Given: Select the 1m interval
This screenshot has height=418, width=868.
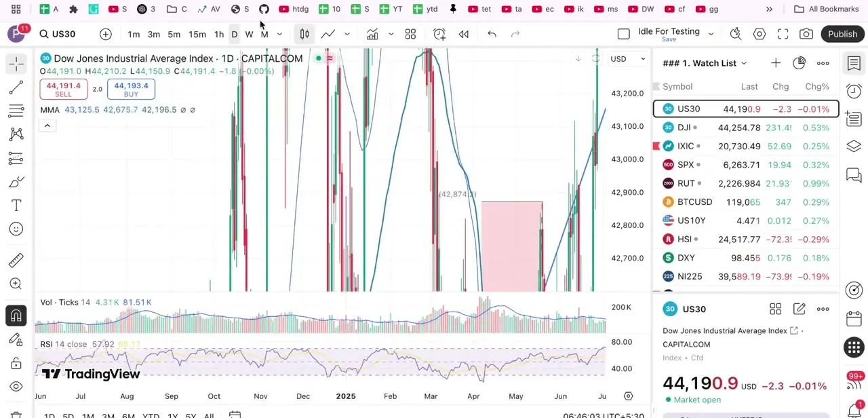Looking at the screenshot, I should point(134,35).
